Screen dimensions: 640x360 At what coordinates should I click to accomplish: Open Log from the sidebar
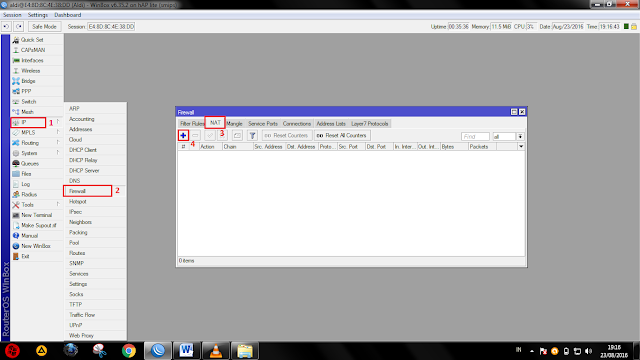coord(25,184)
